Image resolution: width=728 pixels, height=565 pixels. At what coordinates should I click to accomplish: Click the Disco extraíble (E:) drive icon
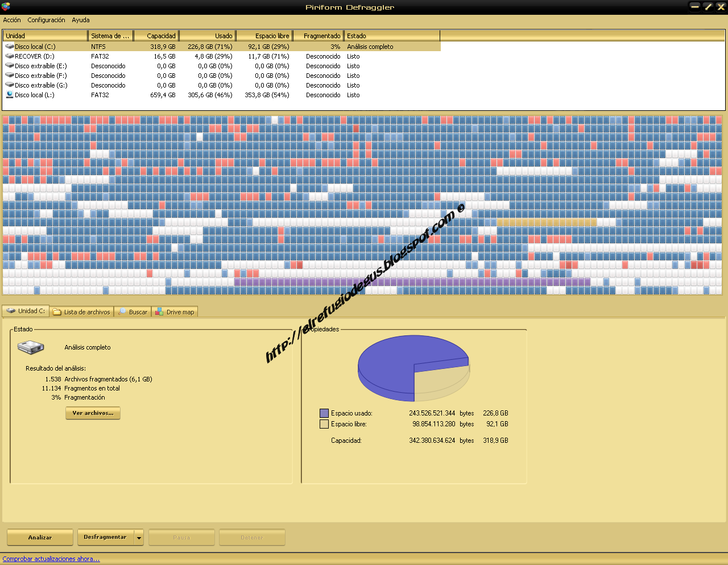[x=10, y=66]
